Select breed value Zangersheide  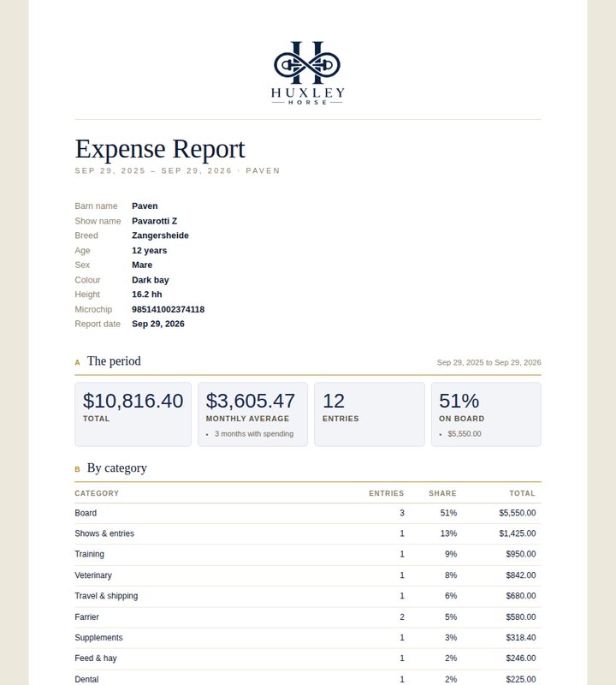pyautogui.click(x=160, y=235)
